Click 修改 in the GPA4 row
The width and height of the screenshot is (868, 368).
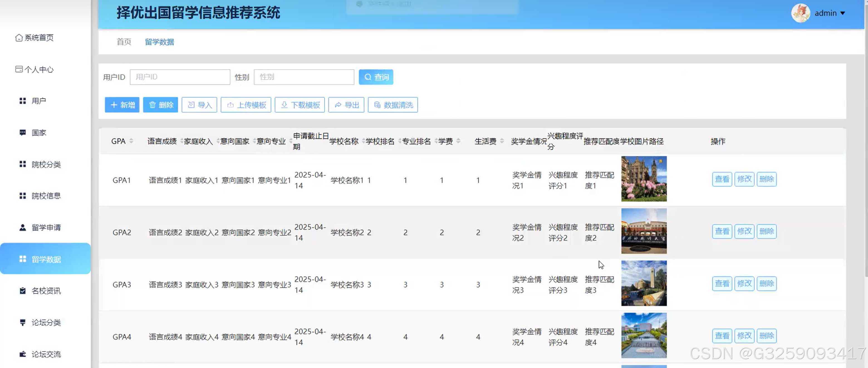pos(744,336)
